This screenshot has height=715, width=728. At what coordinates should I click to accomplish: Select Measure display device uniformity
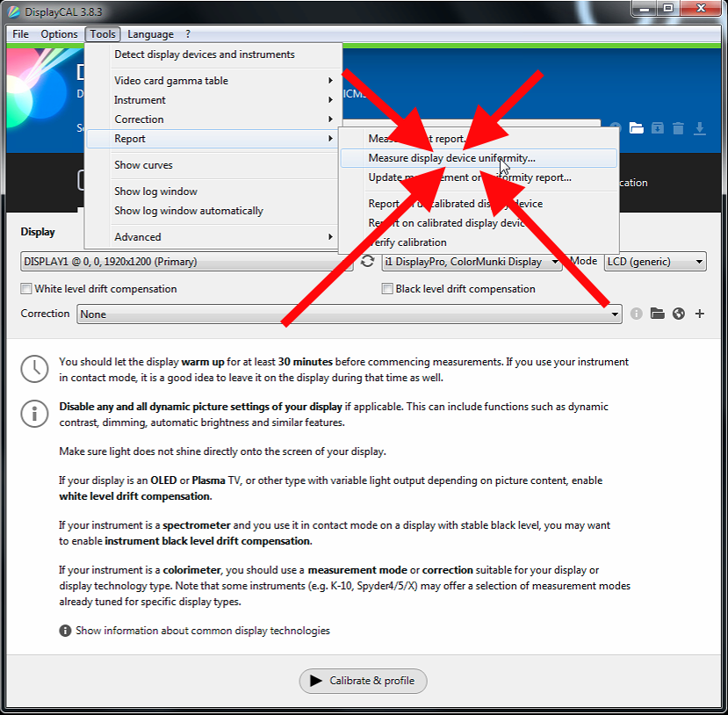point(451,159)
